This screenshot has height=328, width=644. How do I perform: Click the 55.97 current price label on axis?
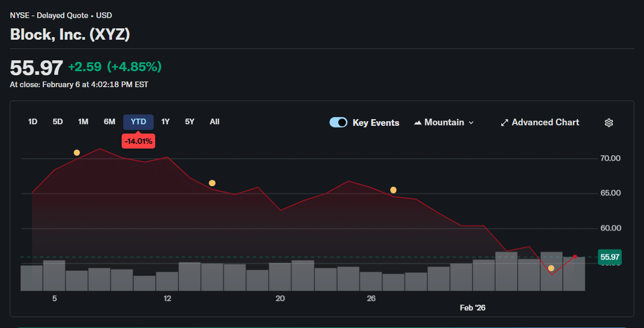point(609,257)
